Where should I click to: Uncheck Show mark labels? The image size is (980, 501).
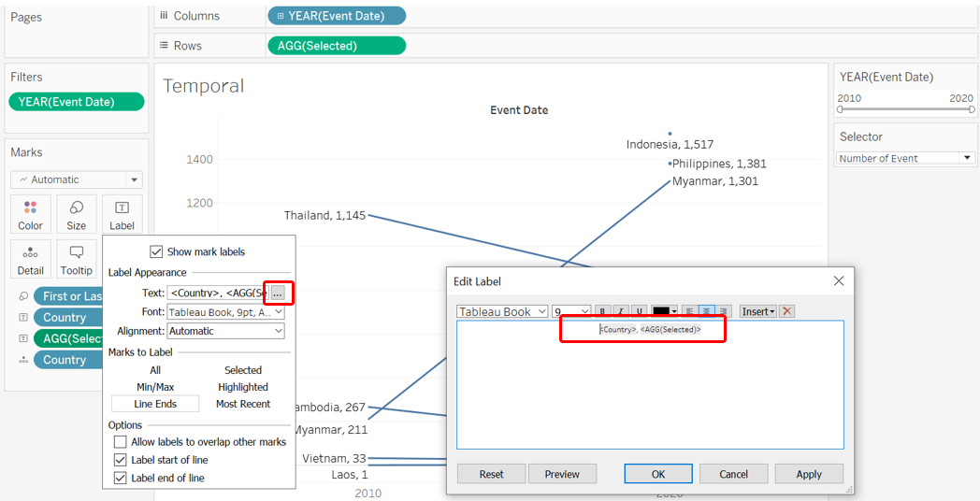(x=156, y=251)
